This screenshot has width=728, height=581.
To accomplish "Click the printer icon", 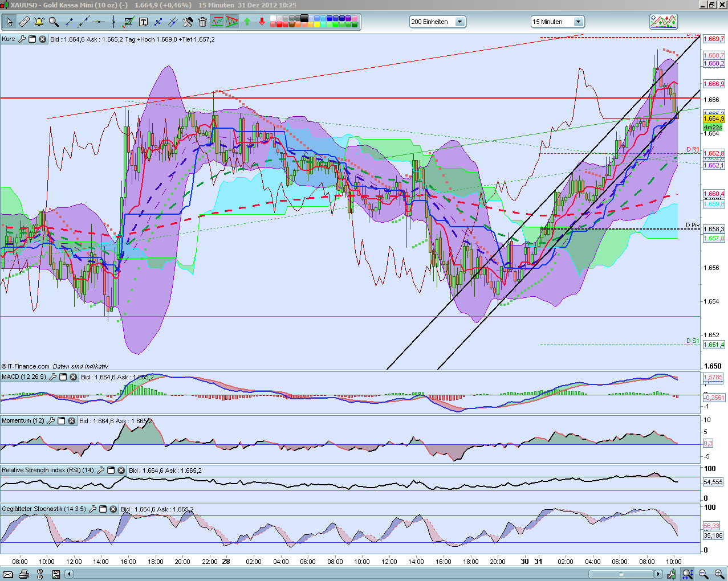I will (24, 574).
